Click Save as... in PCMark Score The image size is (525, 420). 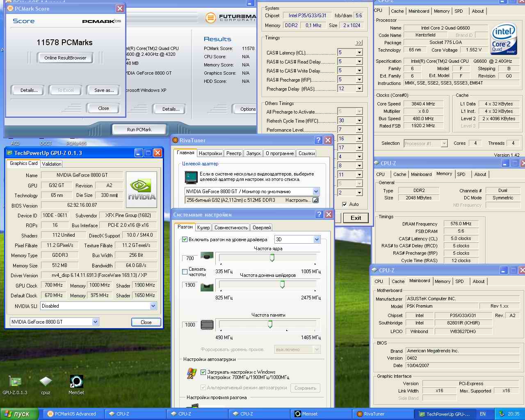tap(104, 90)
